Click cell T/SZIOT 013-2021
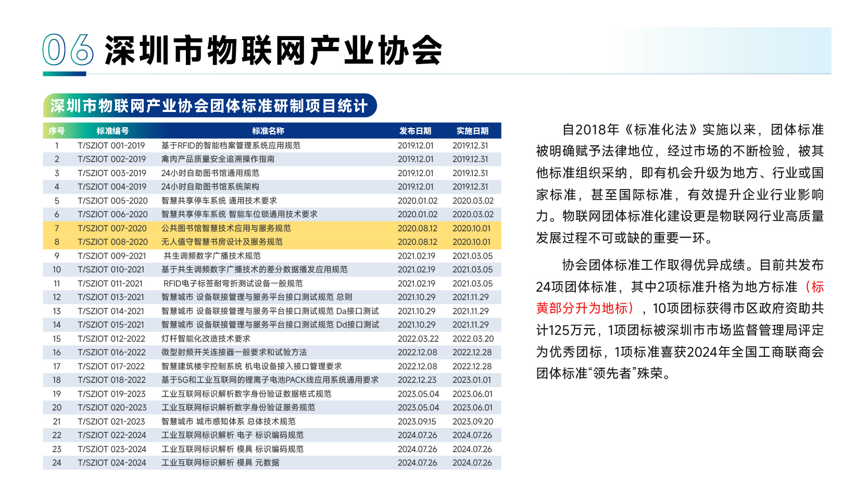 coord(111,297)
